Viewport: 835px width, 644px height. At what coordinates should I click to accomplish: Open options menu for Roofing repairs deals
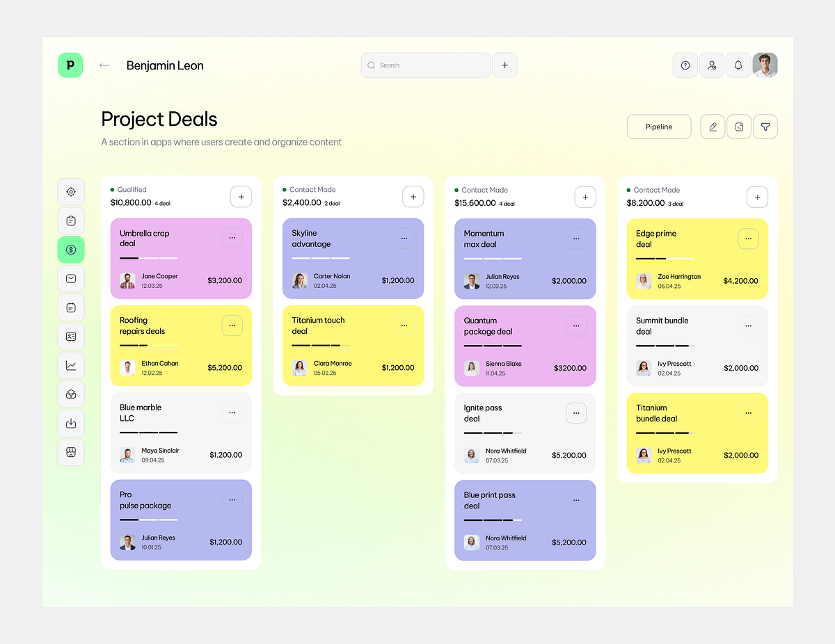coord(232,325)
